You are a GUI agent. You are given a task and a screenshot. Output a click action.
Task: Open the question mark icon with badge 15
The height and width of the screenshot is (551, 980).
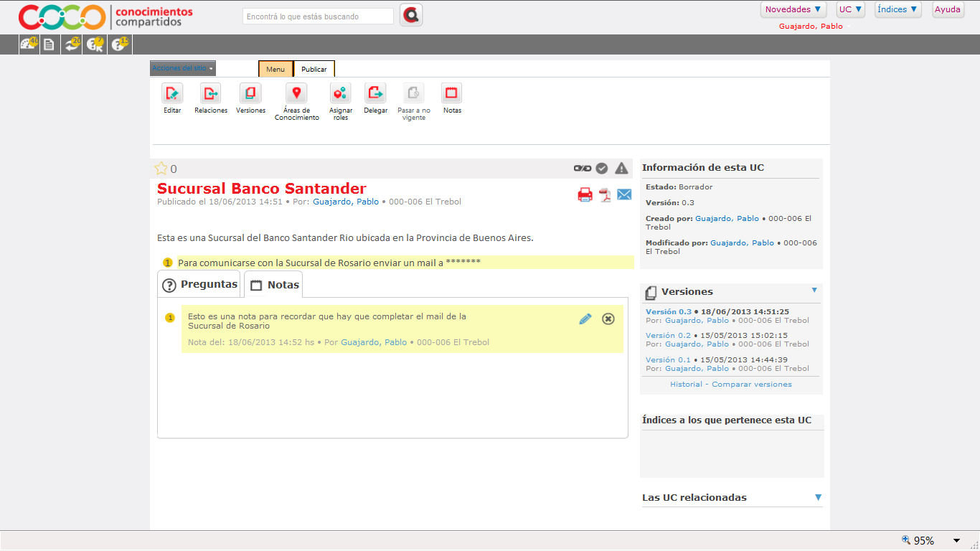point(120,44)
